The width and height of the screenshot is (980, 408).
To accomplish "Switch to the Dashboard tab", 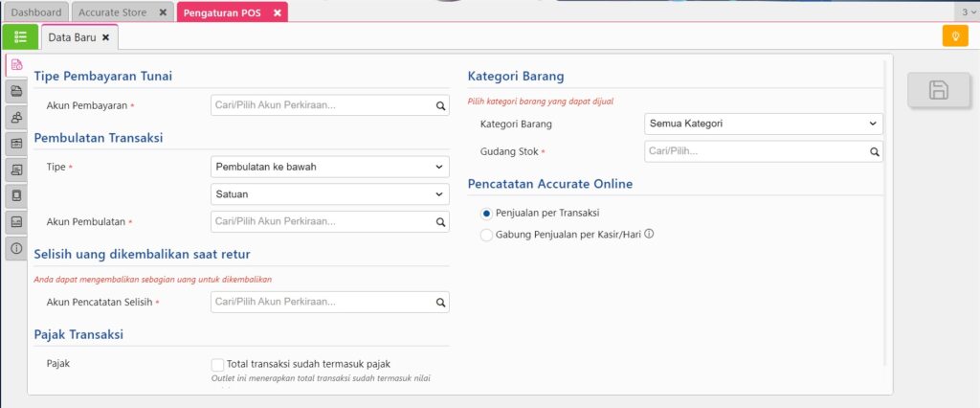I will click(36, 12).
